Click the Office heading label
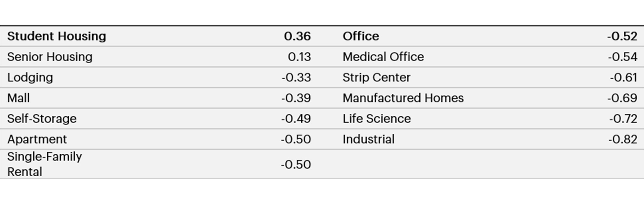Image resolution: width=644 pixels, height=203 pixels. [x=361, y=36]
